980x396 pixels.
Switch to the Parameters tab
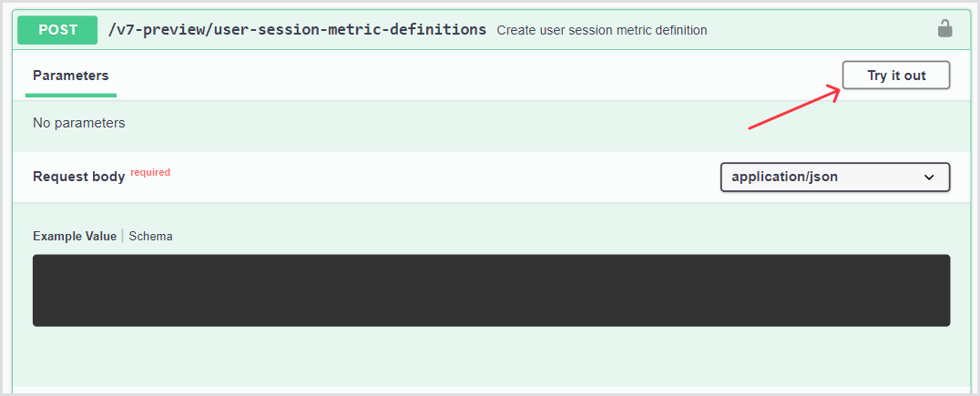(71, 76)
